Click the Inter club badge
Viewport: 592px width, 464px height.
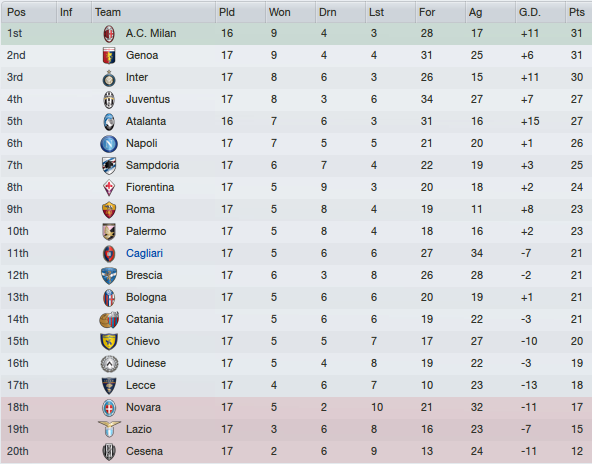(x=109, y=78)
